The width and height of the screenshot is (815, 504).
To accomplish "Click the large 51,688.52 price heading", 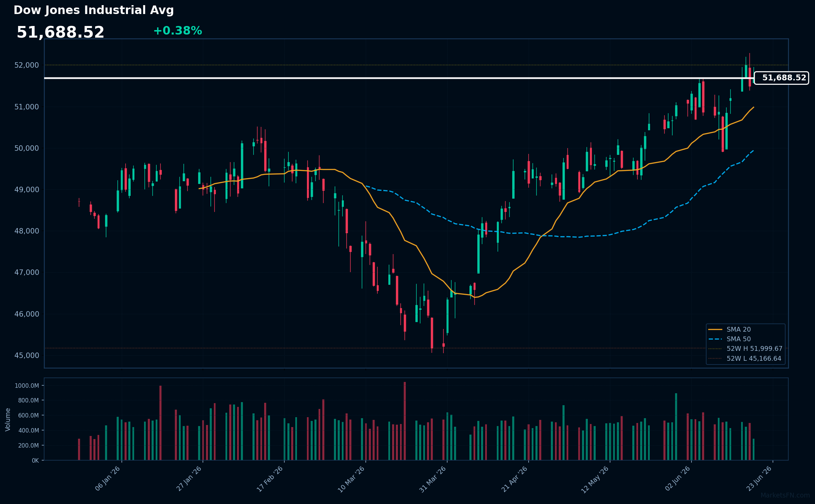I will [61, 32].
